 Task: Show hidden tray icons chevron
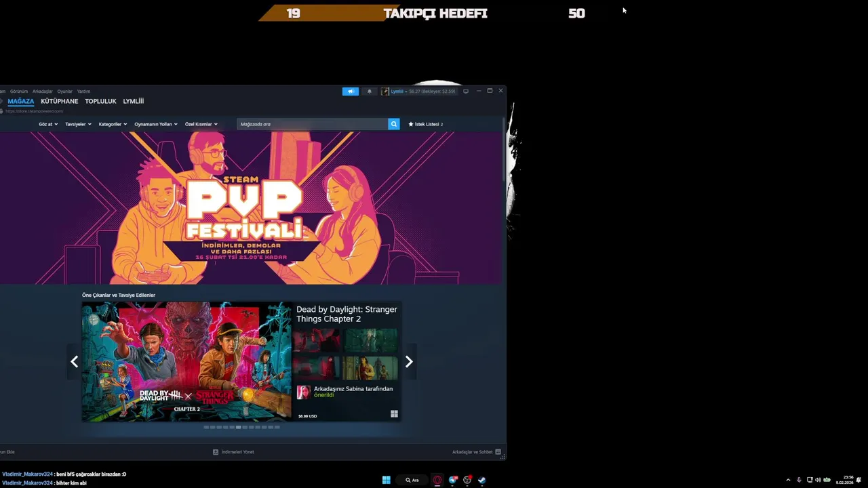[788, 480]
